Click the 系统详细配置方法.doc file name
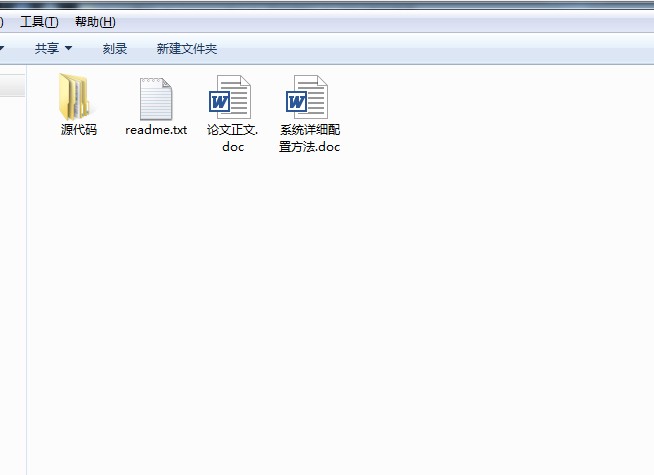The width and height of the screenshot is (654, 475). (309, 138)
